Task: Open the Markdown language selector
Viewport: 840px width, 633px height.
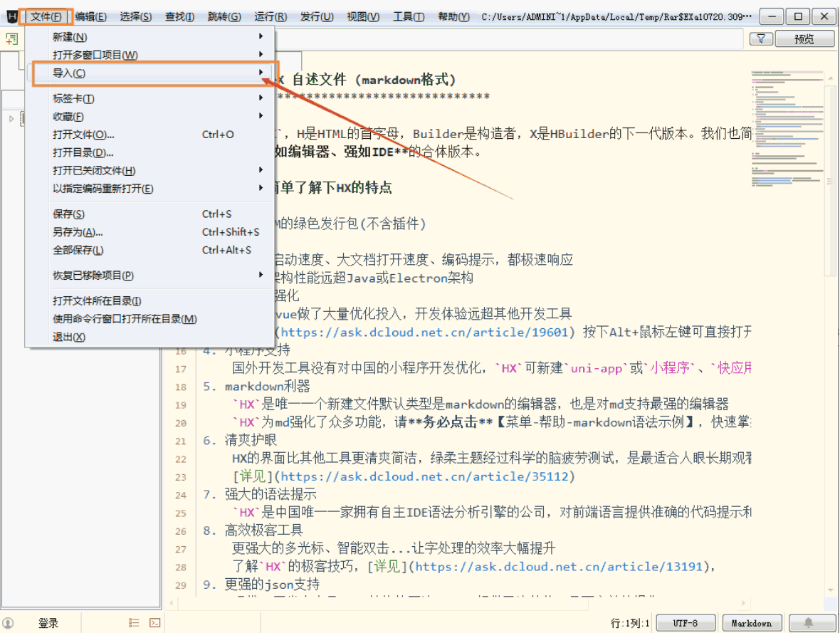Action: click(x=752, y=623)
